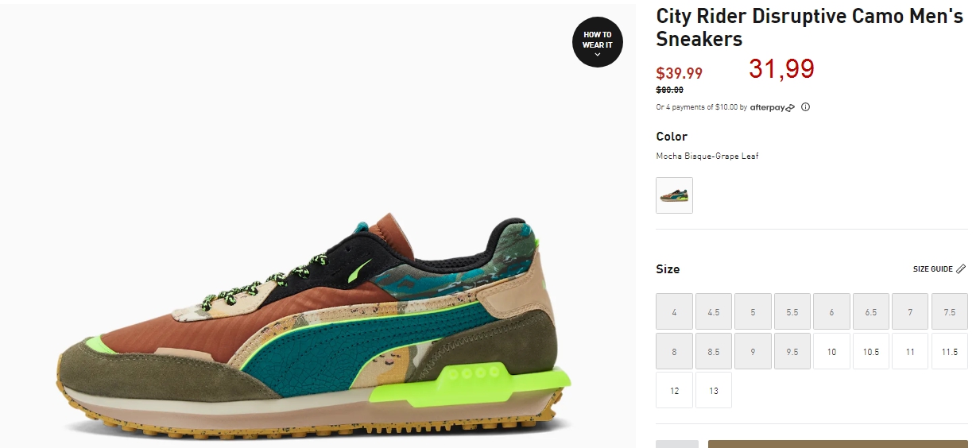Select the unavailable size 9.5
Image resolution: width=980 pixels, height=448 pixels.
pyautogui.click(x=792, y=351)
